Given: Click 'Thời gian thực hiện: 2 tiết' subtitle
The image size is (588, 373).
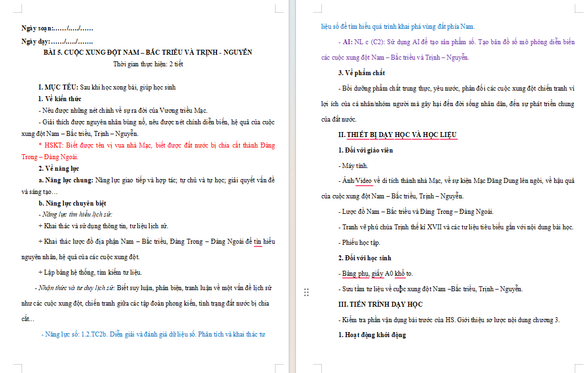Looking at the screenshot, I should click(148, 64).
